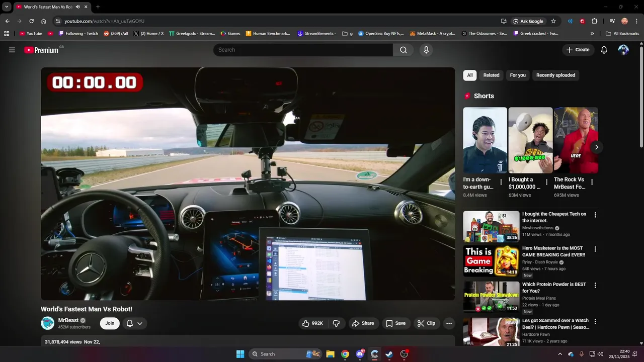Open Hero Musketeer video thumbnail

[x=491, y=261]
